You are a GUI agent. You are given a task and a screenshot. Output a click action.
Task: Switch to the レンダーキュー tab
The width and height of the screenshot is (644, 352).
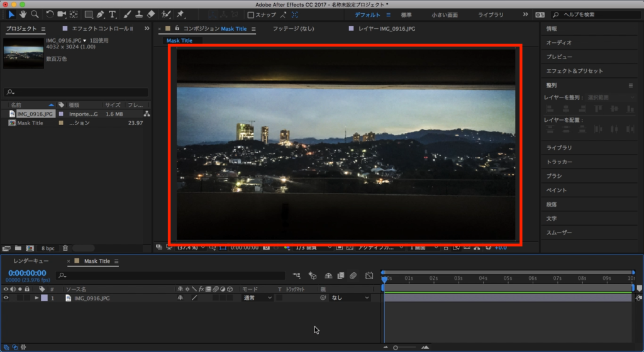tap(31, 261)
